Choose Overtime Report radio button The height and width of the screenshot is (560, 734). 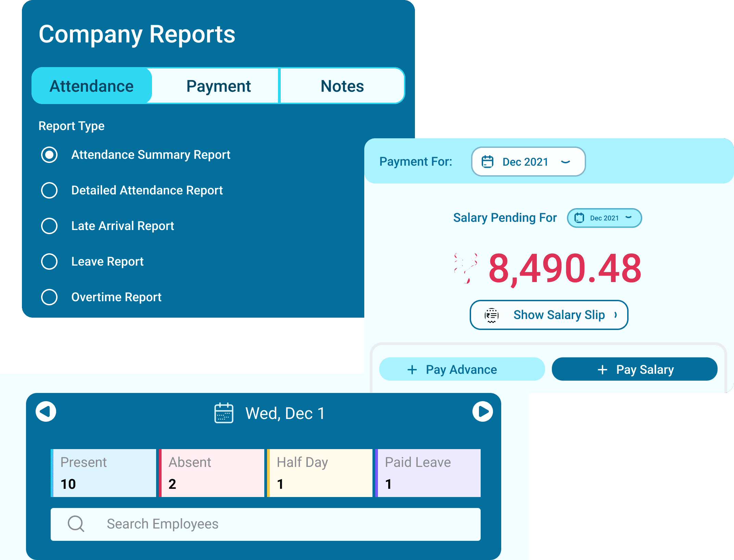click(x=49, y=297)
